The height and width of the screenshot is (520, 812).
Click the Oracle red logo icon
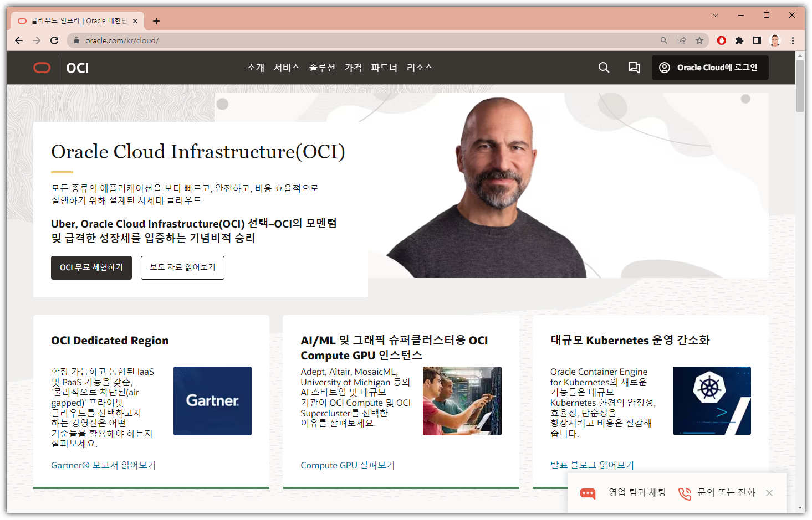tap(42, 68)
